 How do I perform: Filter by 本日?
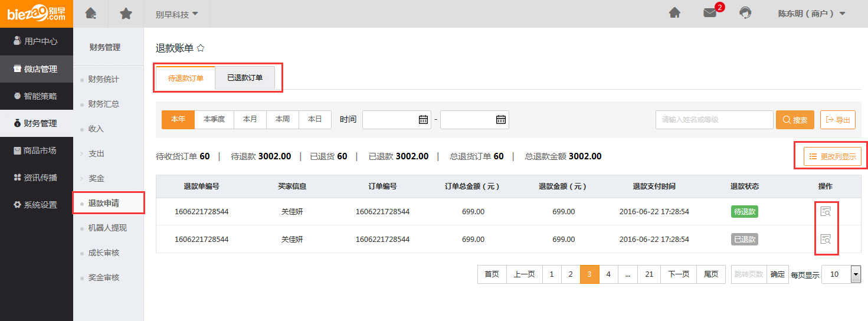pyautogui.click(x=315, y=119)
